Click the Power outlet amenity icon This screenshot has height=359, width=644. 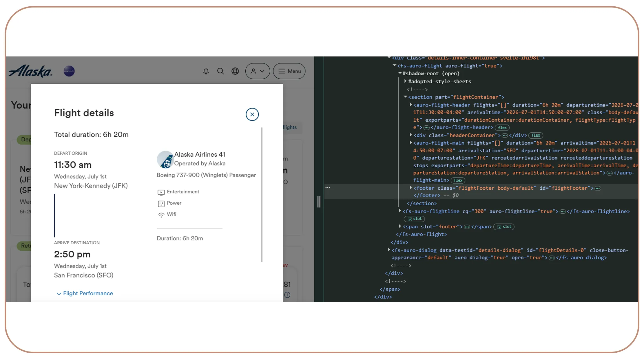161,204
